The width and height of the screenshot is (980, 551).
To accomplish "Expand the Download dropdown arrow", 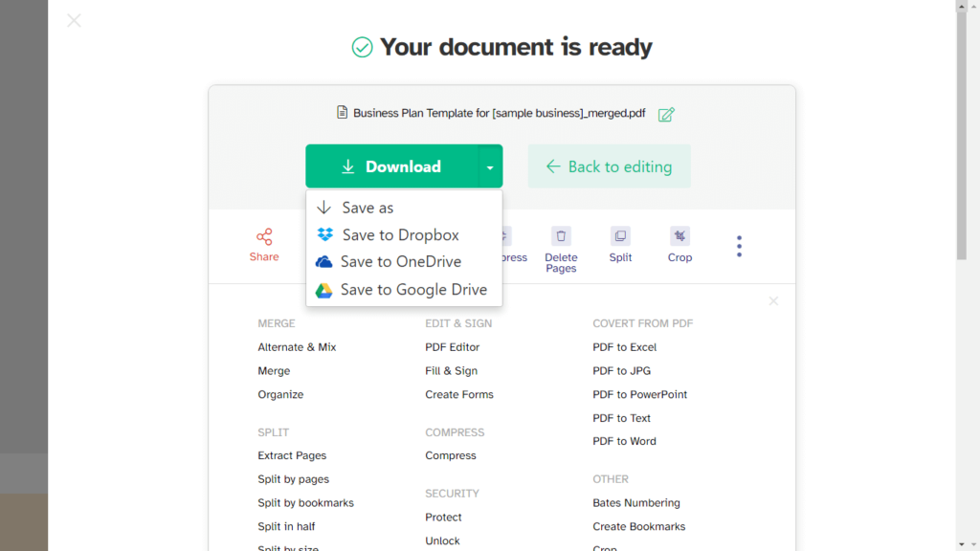I will click(x=490, y=166).
